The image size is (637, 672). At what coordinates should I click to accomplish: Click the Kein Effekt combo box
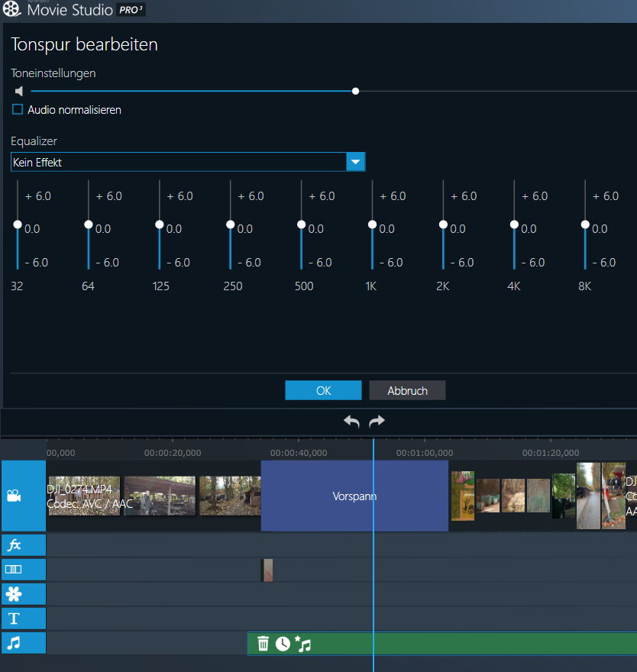pos(179,162)
